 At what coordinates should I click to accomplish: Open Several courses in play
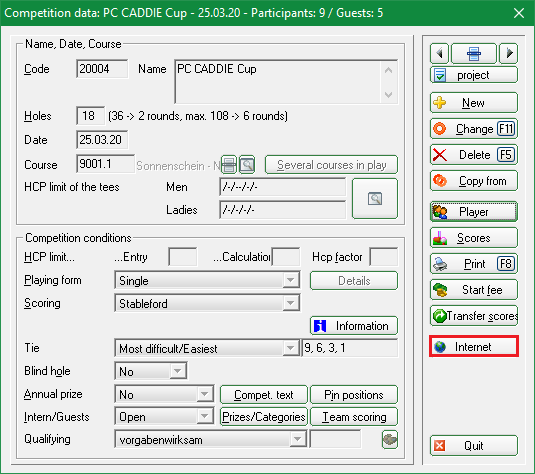pyautogui.click(x=331, y=165)
